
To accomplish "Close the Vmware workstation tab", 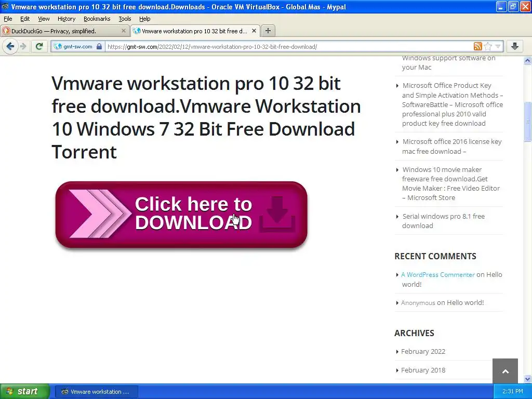I will pyautogui.click(x=254, y=31).
